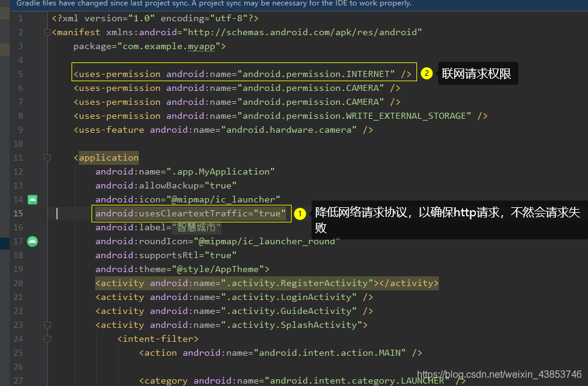
Task: Click the RegisterActivity declaration line
Action: (267, 284)
